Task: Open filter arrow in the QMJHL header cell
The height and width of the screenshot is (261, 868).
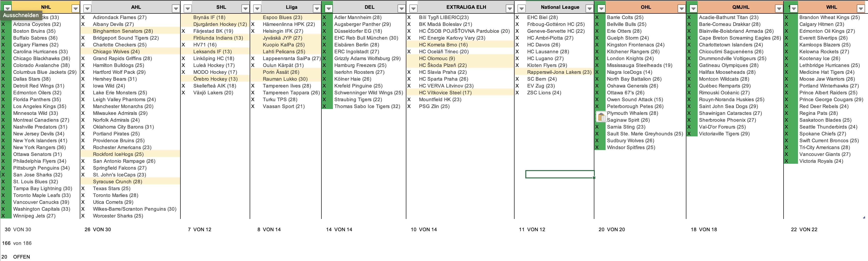Action: tap(779, 8)
